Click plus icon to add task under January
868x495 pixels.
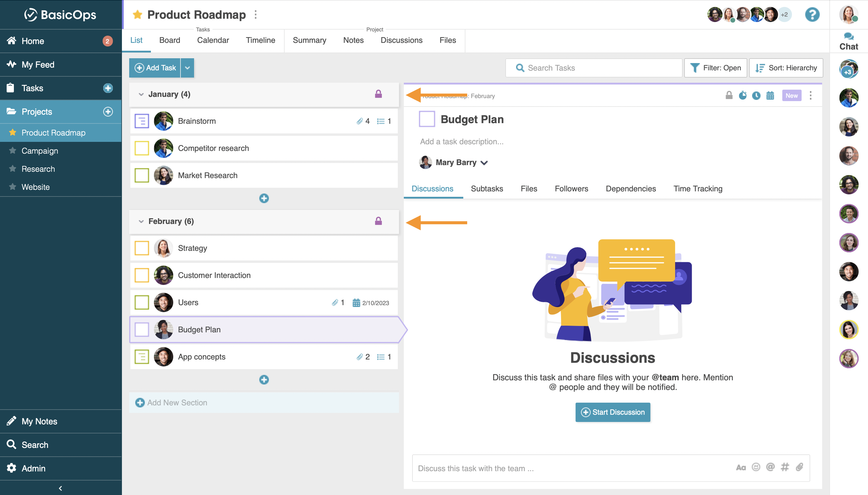[264, 198]
